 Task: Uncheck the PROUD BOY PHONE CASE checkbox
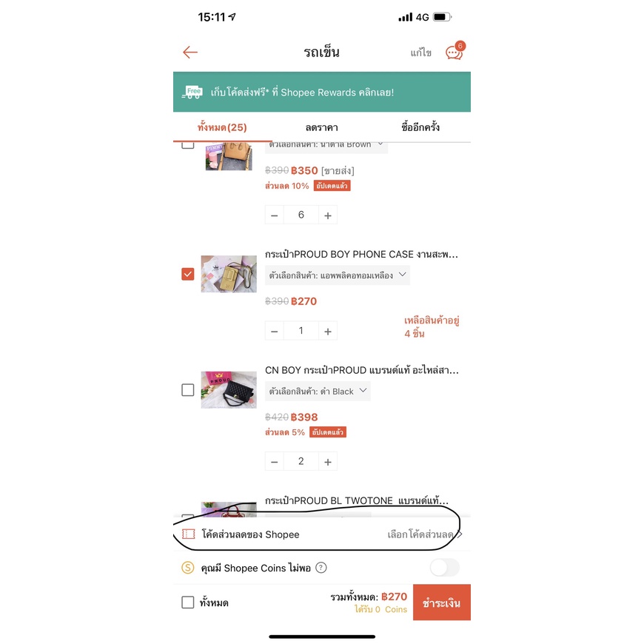tap(188, 274)
